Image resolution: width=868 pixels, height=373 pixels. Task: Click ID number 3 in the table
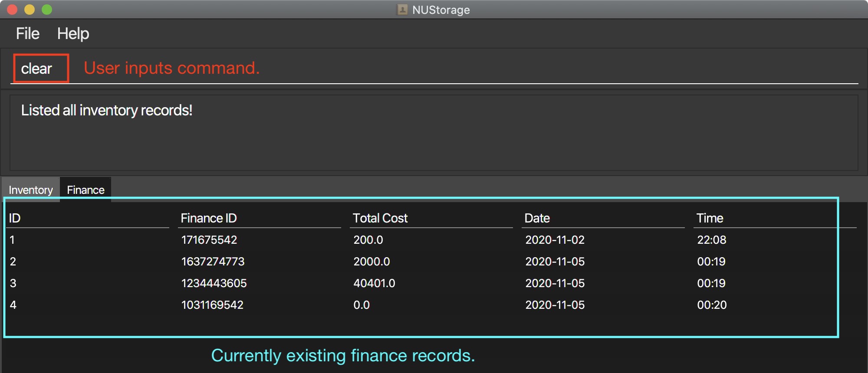click(x=13, y=283)
